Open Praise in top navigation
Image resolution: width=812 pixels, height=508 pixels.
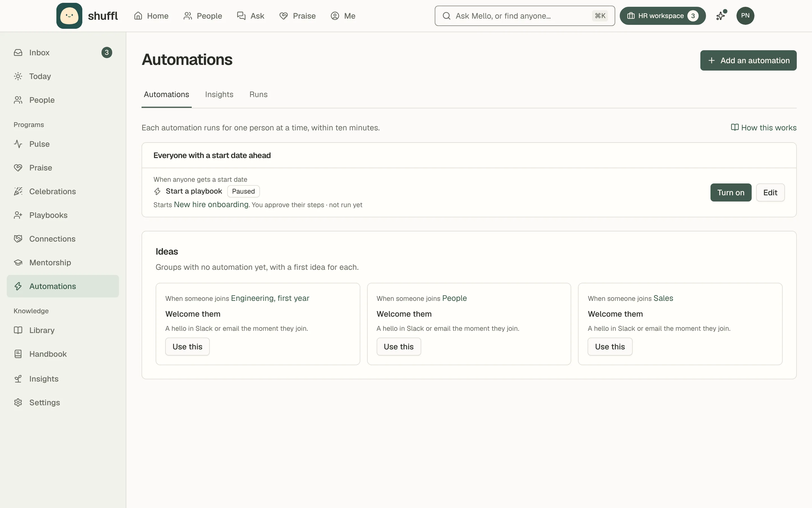[x=297, y=16]
